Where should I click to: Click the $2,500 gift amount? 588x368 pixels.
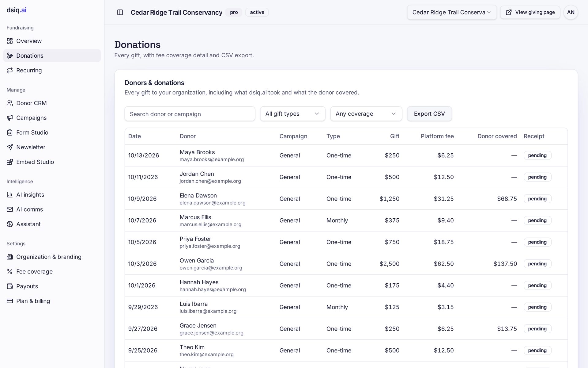[389, 264]
